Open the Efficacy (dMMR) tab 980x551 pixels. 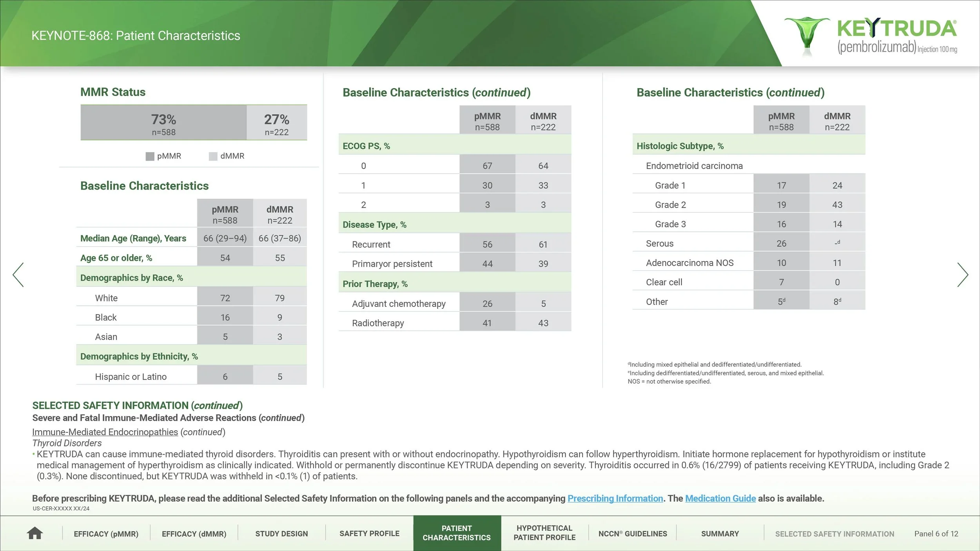pyautogui.click(x=194, y=534)
